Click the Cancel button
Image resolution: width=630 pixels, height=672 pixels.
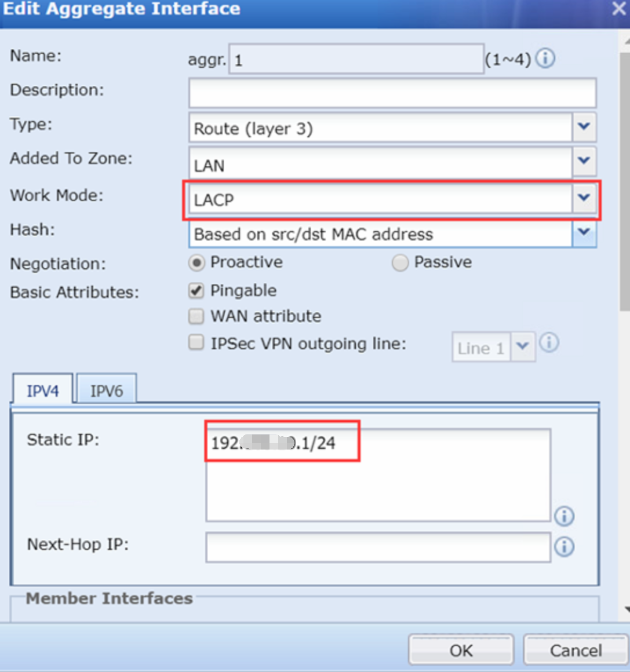tap(575, 650)
